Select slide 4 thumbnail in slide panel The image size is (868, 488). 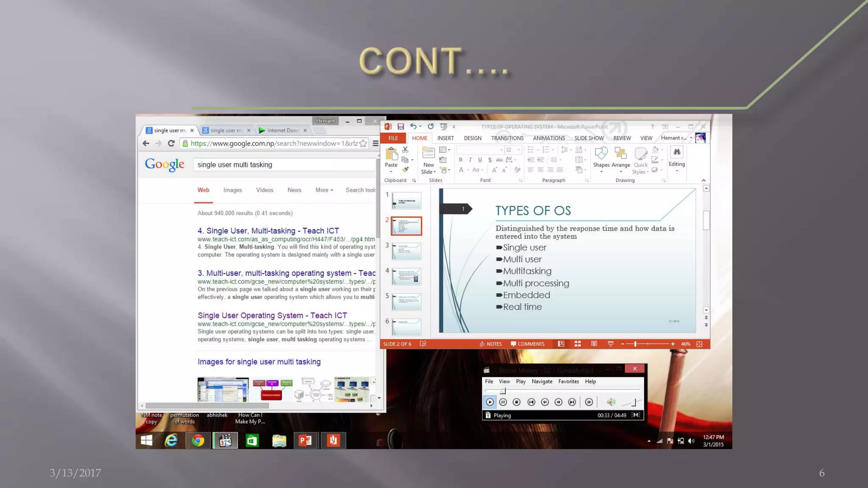pyautogui.click(x=406, y=277)
